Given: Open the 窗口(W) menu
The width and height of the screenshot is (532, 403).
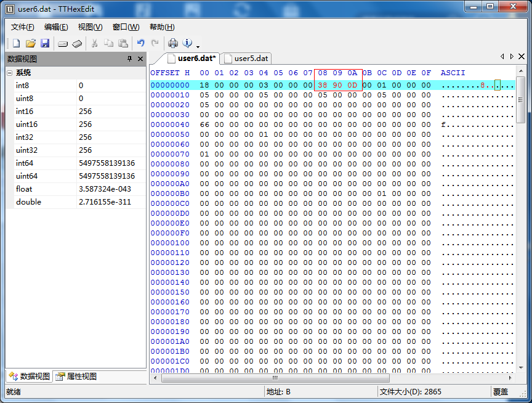Looking at the screenshot, I should pyautogui.click(x=126, y=27).
